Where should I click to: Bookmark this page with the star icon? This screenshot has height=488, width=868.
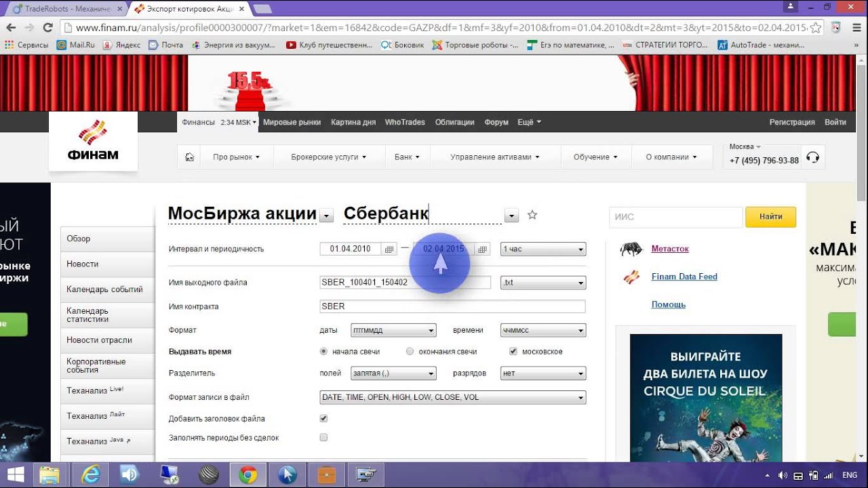tap(816, 28)
